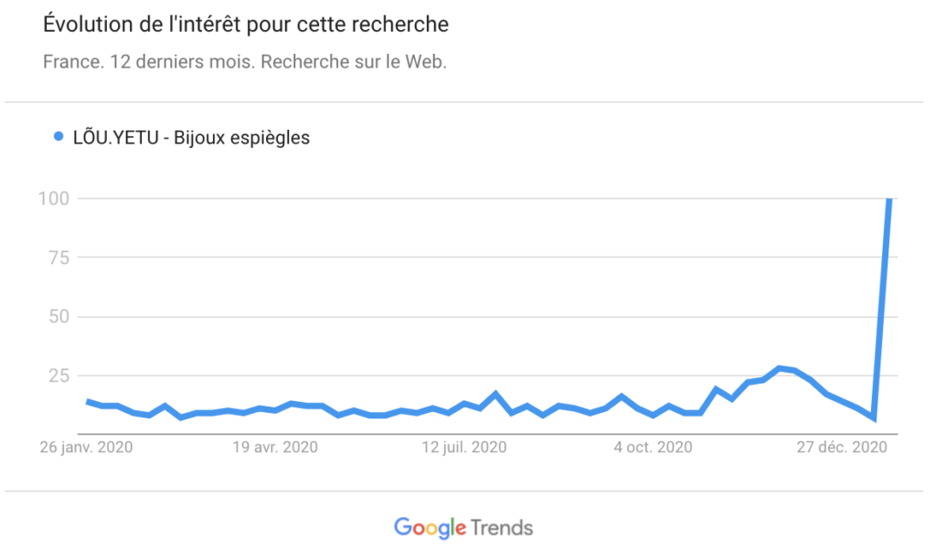This screenshot has height=560, width=936.
Task: Click the line's small peak near 12 juil. 2020
Action: (495, 394)
